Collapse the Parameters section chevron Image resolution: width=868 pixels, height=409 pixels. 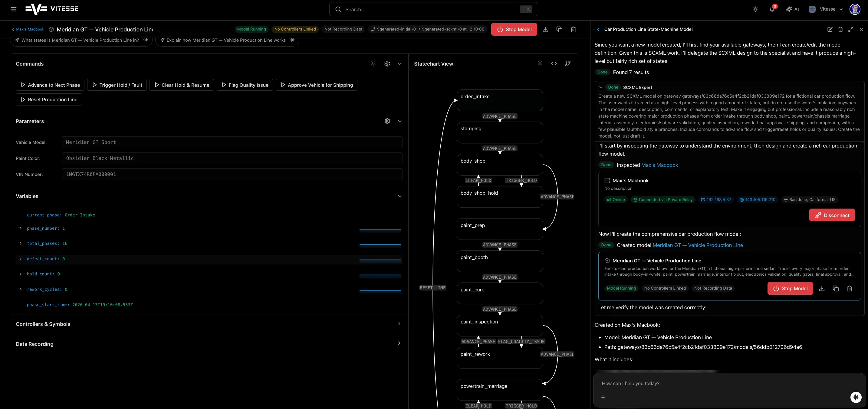399,121
